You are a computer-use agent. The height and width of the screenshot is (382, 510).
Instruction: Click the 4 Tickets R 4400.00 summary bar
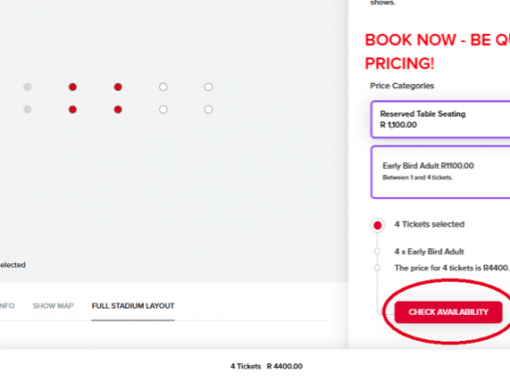(266, 366)
